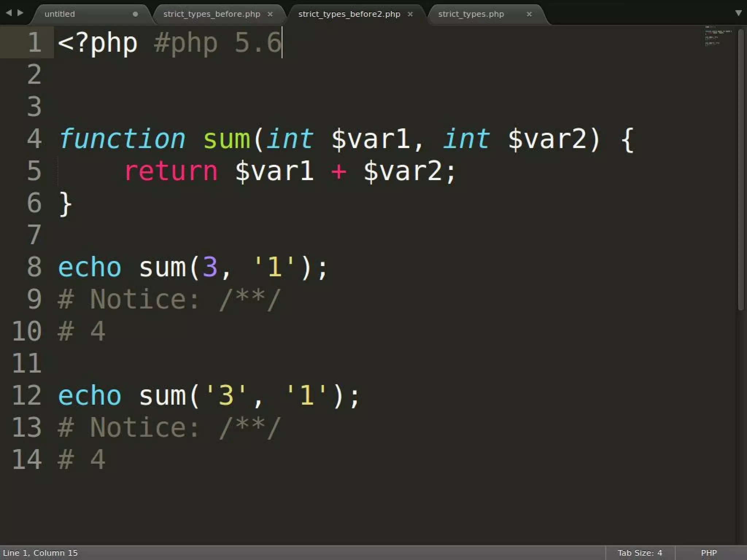Viewport: 747px width, 560px height.
Task: Click the minimap code preview
Action: point(717,36)
